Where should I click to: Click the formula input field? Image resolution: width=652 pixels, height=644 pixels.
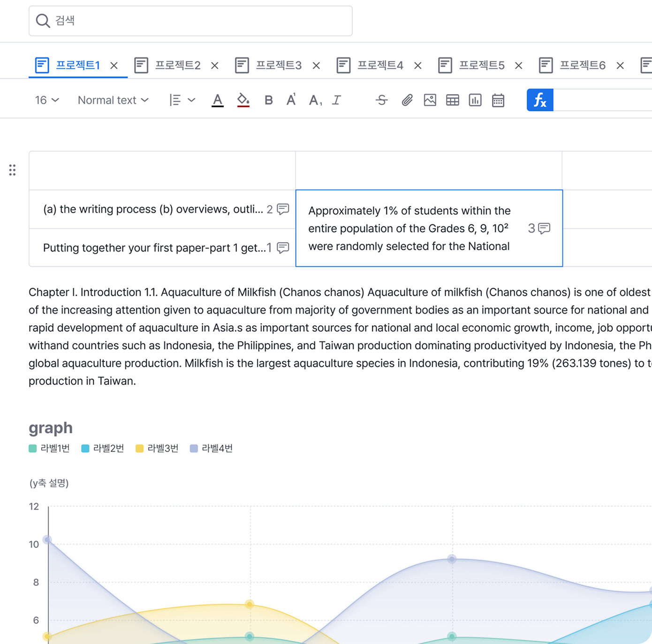(x=603, y=100)
